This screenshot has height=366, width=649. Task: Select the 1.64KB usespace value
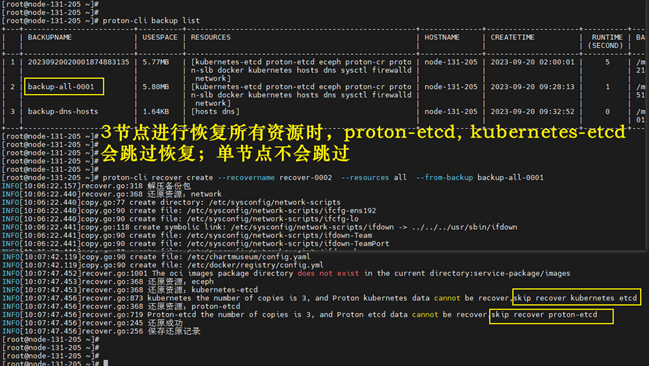coord(156,112)
